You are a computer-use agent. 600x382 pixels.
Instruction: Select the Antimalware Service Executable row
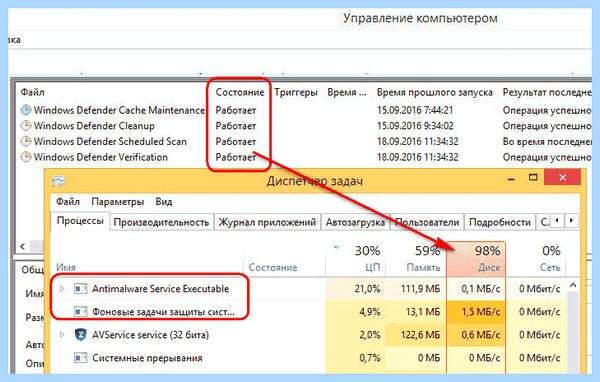point(308,289)
